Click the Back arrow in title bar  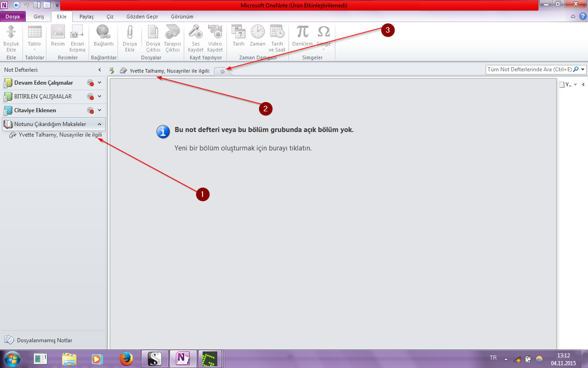[17, 5]
